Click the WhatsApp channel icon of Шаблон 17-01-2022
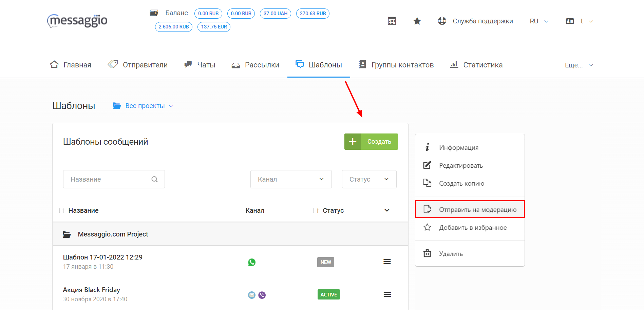Image resolution: width=644 pixels, height=310 pixels. (252, 262)
